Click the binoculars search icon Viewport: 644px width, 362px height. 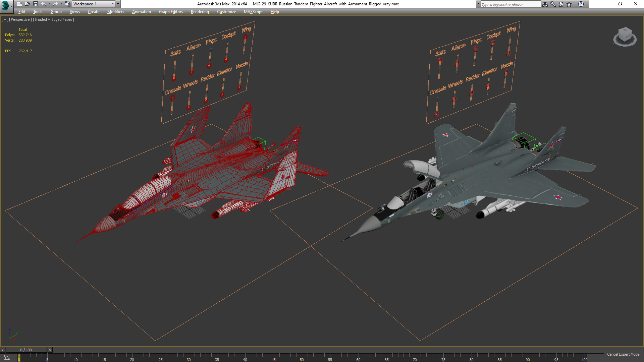pos(545,4)
